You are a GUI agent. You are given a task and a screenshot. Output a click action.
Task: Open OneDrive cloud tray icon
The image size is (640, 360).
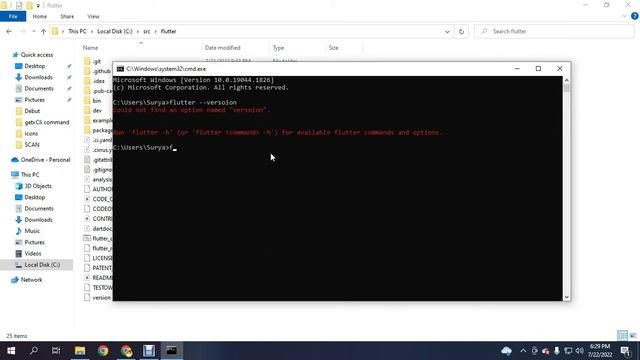(x=507, y=351)
